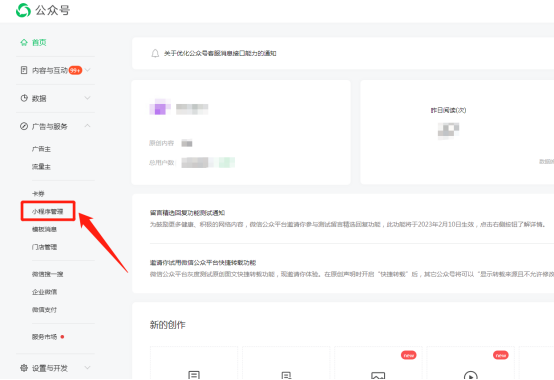Click the new badge on the video card

pyautogui.click(x=501, y=355)
